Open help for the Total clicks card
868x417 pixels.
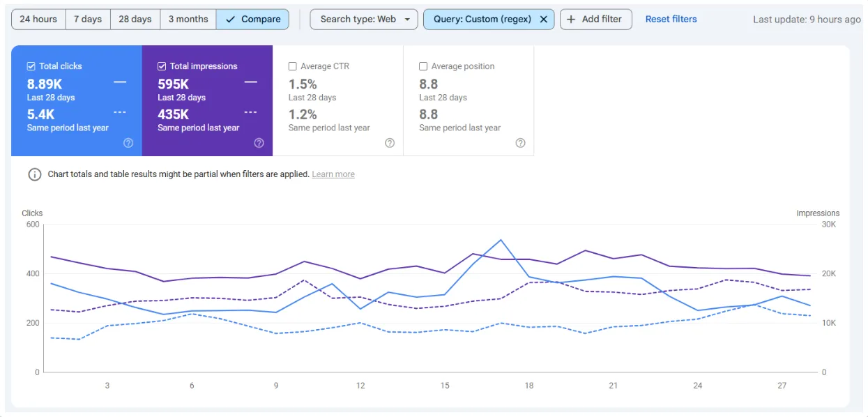pos(128,143)
